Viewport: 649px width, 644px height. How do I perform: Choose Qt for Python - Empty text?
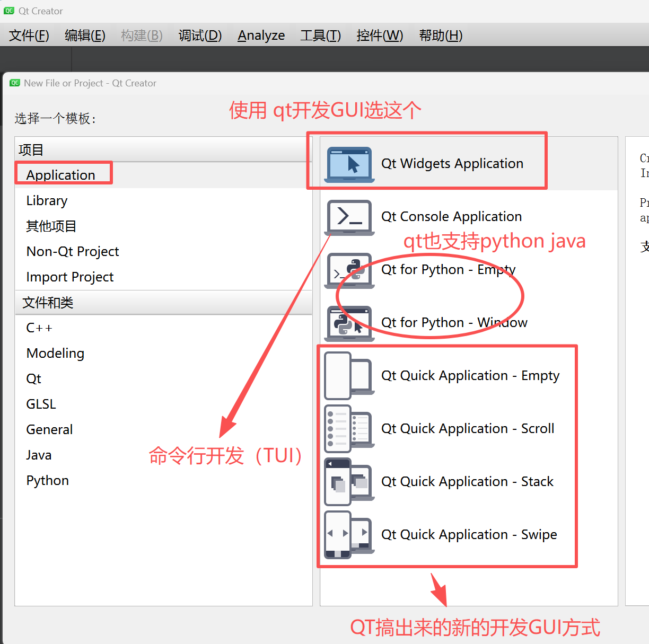pos(449,269)
